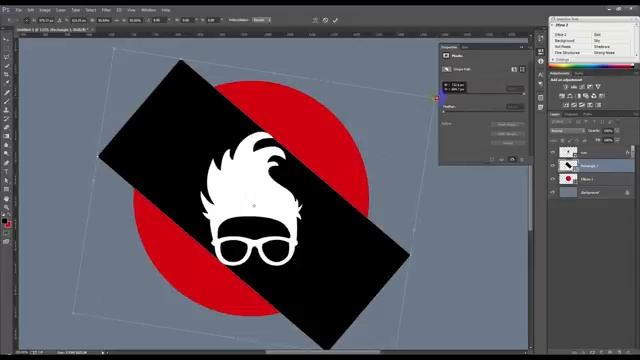This screenshot has height=360, width=640.
Task: Hide the Background layer
Action: click(553, 192)
